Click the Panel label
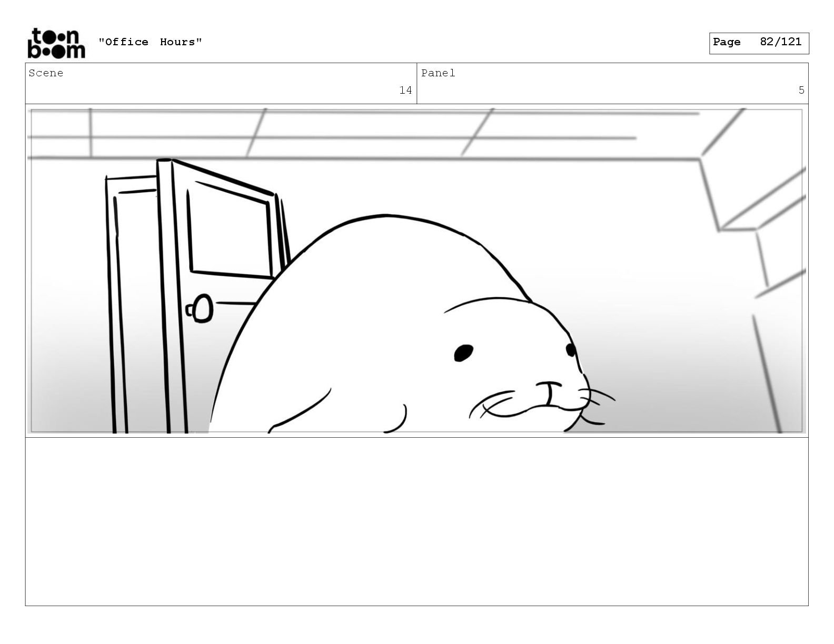This screenshot has height=644, width=834. point(438,73)
